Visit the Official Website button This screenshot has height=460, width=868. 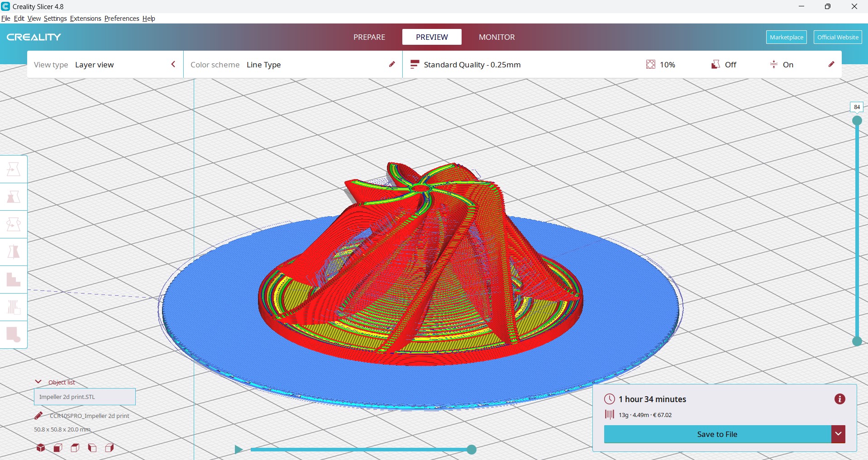(x=838, y=37)
